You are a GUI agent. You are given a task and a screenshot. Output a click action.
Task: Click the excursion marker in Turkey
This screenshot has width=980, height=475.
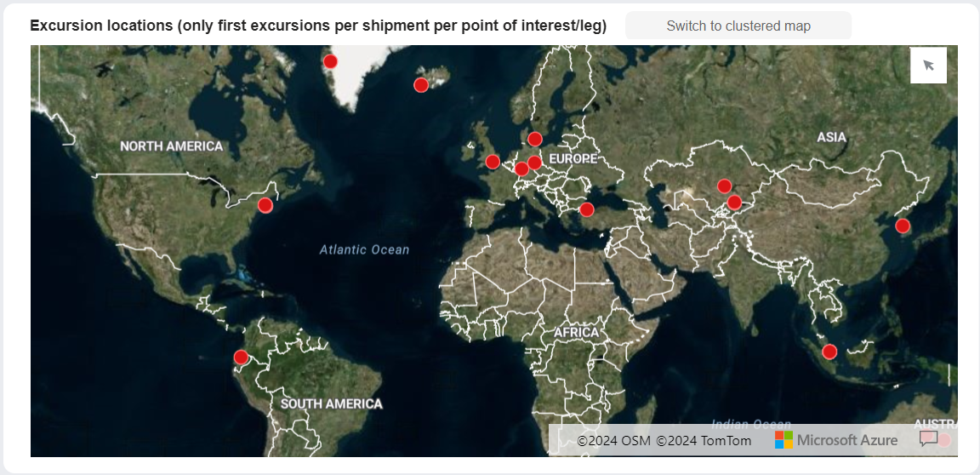click(x=586, y=209)
